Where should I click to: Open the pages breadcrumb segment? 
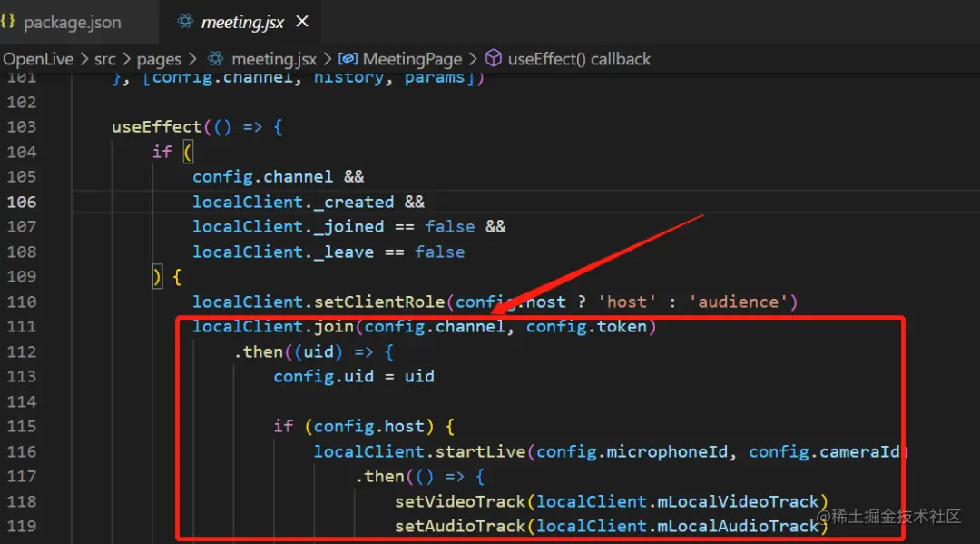[x=159, y=59]
